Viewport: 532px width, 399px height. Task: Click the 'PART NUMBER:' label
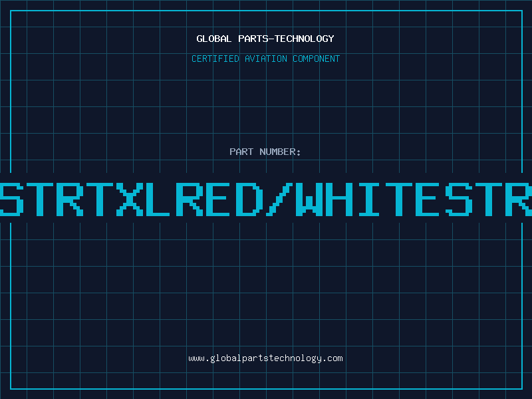(265, 152)
